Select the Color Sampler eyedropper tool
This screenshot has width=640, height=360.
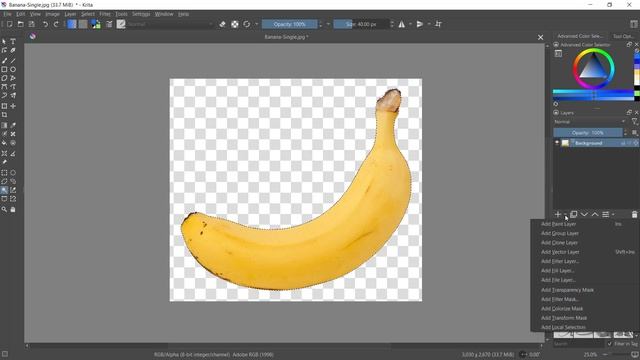(13, 125)
